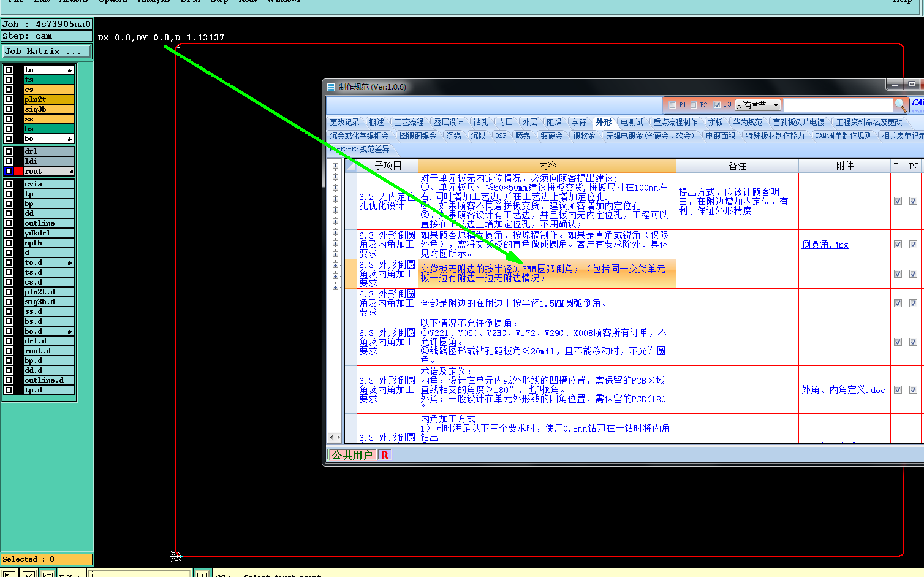Click the red R icon beside 公共用户
This screenshot has height=577, width=924.
(384, 455)
